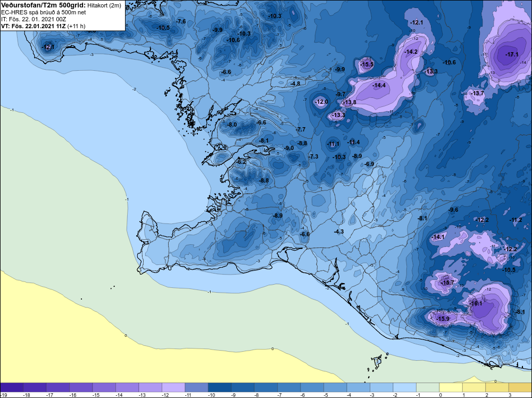Click the -9.6 temperature label
This screenshot has height=398, width=532.
tap(453, 210)
